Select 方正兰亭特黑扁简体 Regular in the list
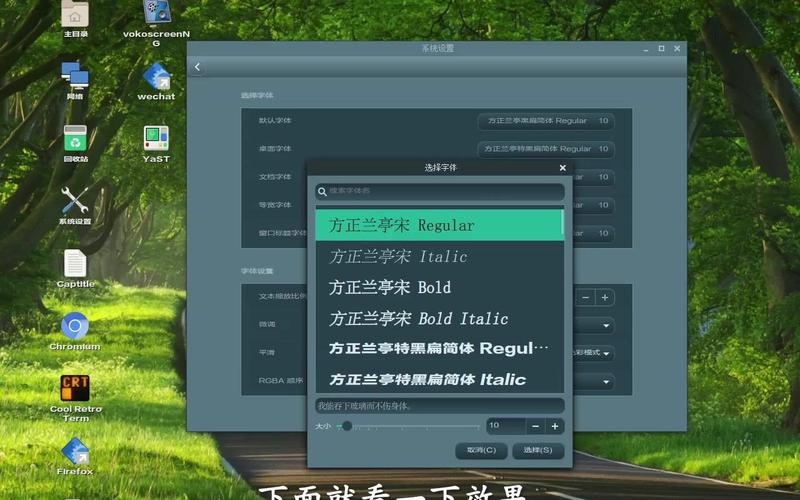The width and height of the screenshot is (800, 500). (x=438, y=348)
